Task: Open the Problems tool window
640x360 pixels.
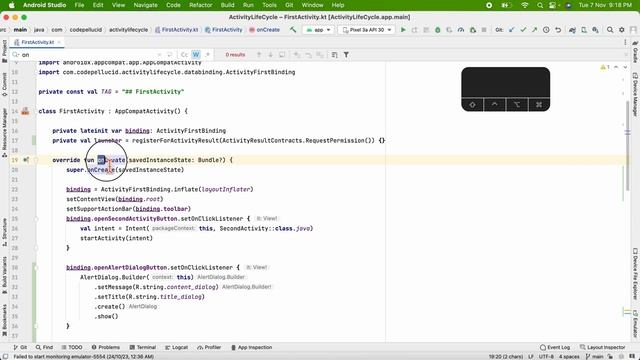Action: [106, 347]
